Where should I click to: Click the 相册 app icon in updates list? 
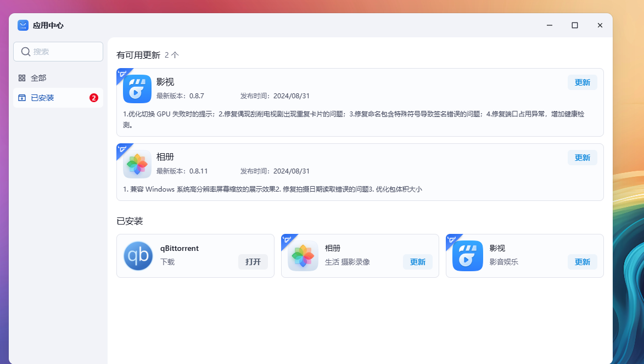(137, 164)
